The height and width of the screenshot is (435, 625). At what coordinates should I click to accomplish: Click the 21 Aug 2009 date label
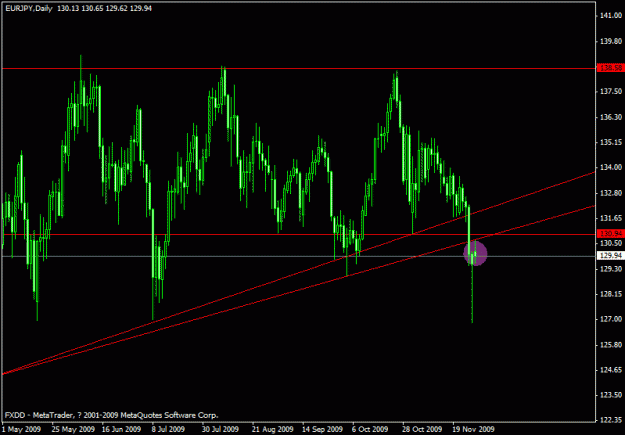[x=272, y=429]
